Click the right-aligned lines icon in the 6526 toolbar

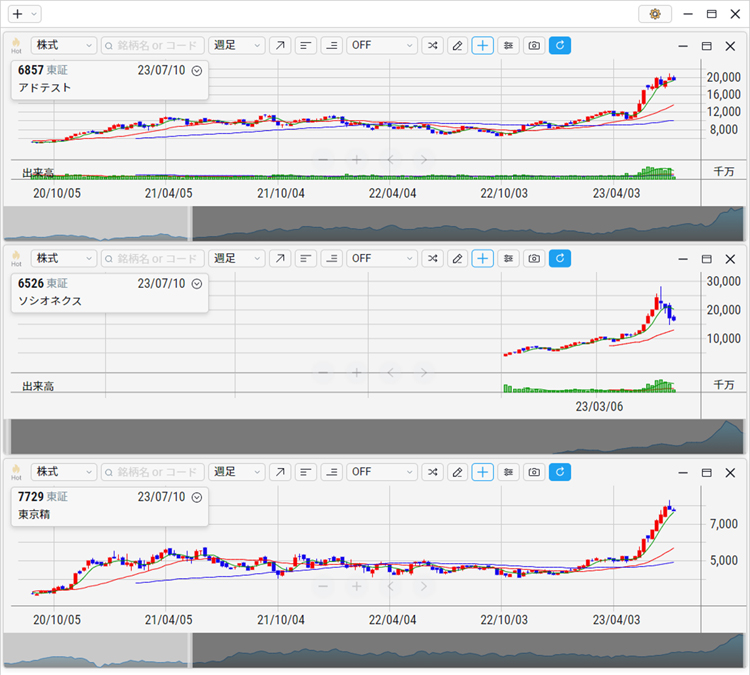click(x=330, y=259)
